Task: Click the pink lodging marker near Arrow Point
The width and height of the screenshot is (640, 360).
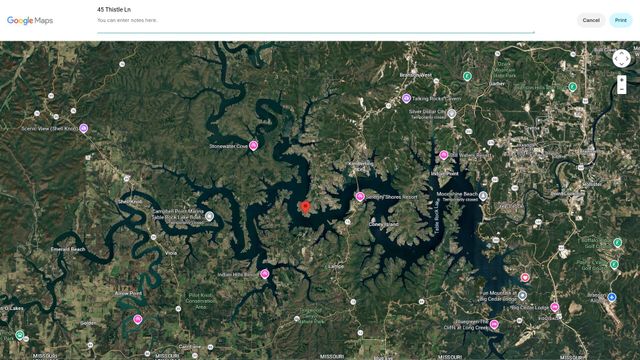Action: [138, 319]
